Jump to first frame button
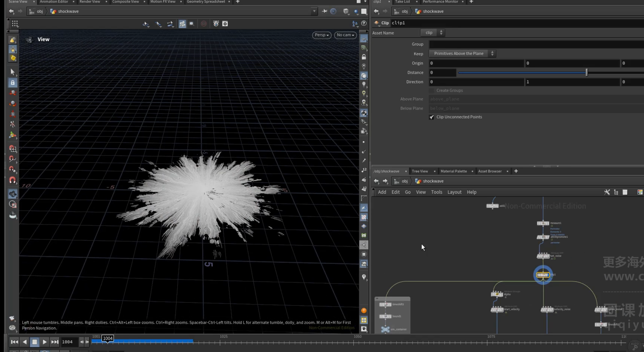The width and height of the screenshot is (644, 352). click(x=14, y=342)
